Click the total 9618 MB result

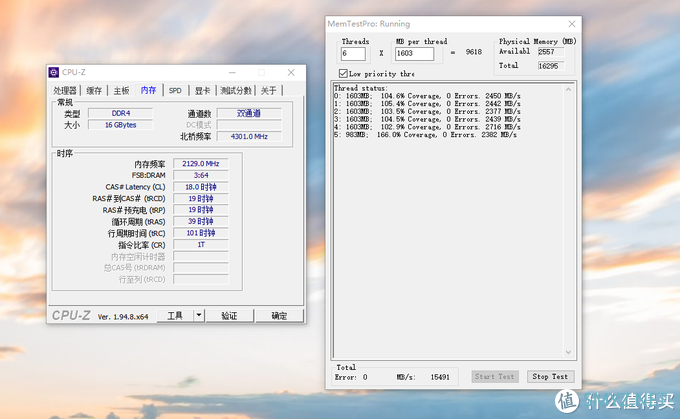[x=474, y=52]
